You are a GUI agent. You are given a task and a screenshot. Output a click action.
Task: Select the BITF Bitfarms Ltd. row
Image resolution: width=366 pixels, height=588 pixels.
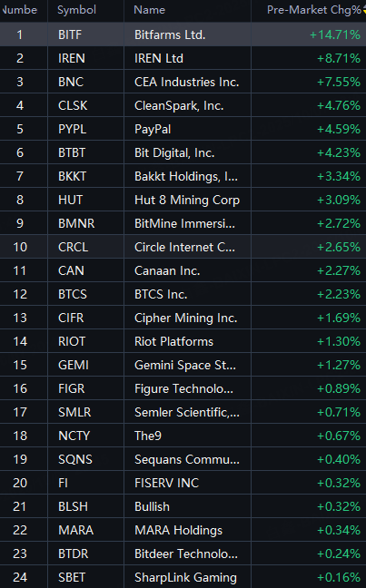coord(183,34)
